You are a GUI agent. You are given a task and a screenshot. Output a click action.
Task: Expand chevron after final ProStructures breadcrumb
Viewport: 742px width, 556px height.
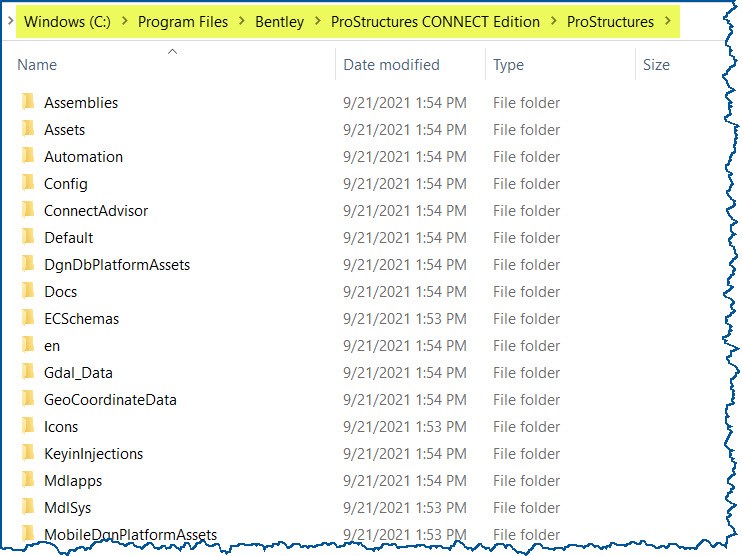click(667, 21)
